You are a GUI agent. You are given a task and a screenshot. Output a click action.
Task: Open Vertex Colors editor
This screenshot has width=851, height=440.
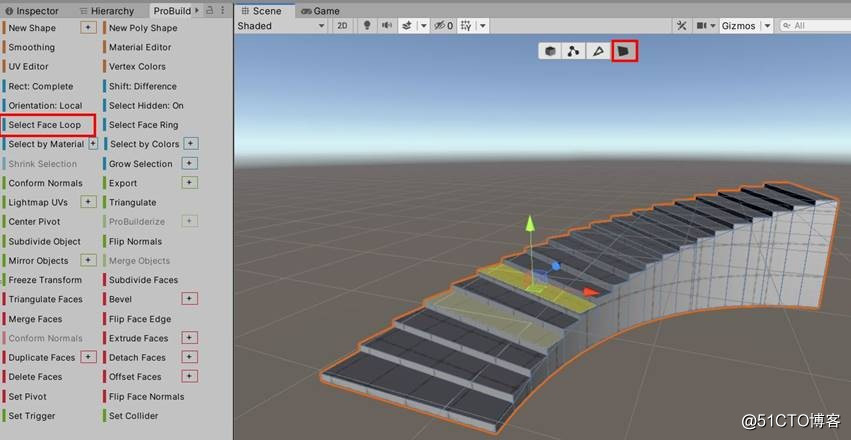(x=137, y=66)
